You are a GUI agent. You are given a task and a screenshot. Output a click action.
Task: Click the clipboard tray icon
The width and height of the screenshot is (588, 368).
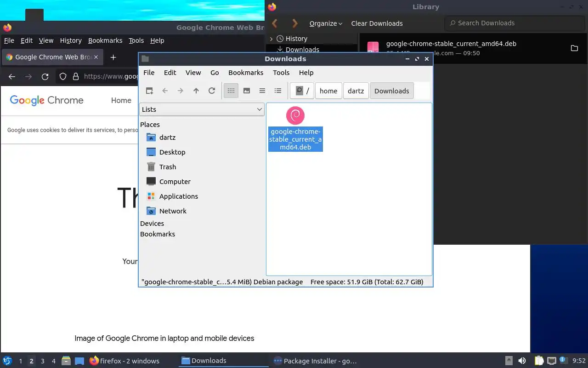539,361
